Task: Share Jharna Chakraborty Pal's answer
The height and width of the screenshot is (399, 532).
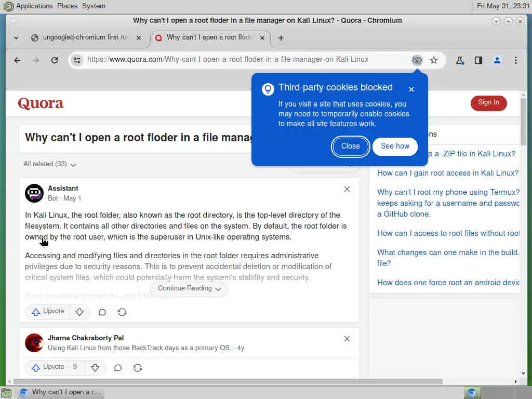Action: (137, 368)
